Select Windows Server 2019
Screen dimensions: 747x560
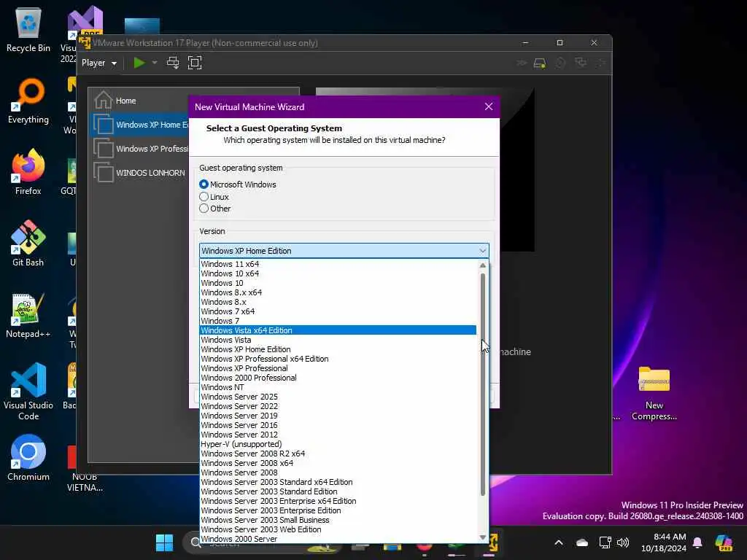(338, 416)
